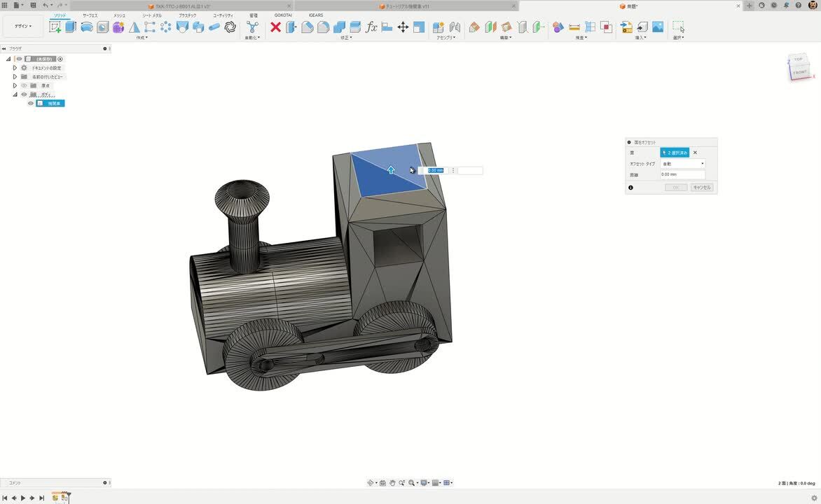Viewport: 821px width, 504px height.
Task: Click the spiral Coil icon
Action: coord(230,27)
